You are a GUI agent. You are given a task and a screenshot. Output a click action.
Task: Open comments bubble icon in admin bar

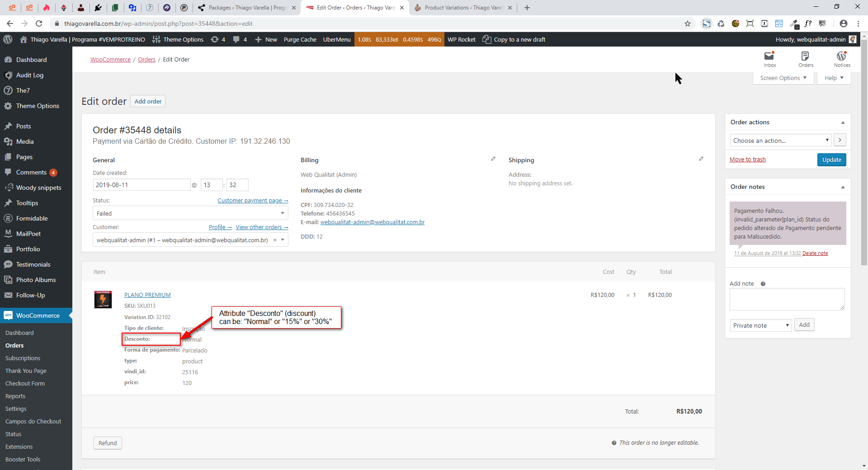point(240,39)
